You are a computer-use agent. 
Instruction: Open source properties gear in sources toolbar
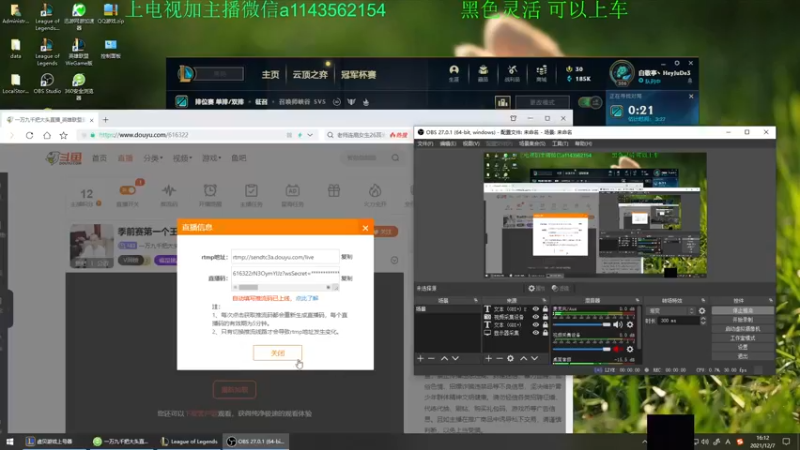510,359
